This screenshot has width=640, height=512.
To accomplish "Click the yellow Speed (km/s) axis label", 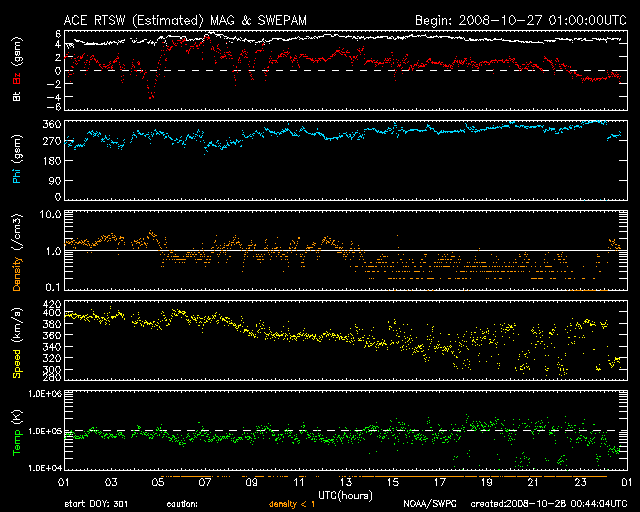I will click(x=17, y=340).
